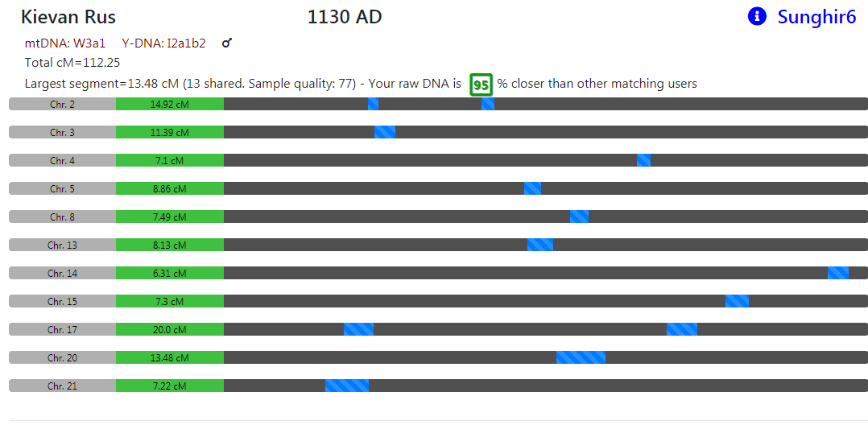
Task: Click the green 95 percent badge
Action: (481, 85)
